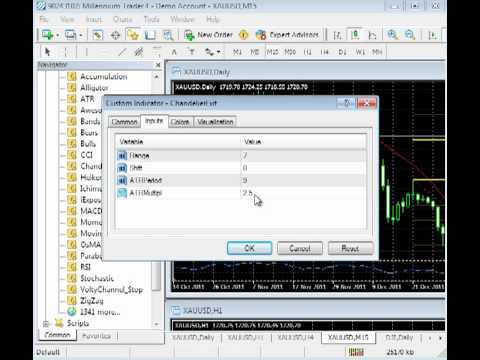The width and height of the screenshot is (480, 360).
Task: Toggle the Navigator panel star icon
Action: (x=133, y=35)
